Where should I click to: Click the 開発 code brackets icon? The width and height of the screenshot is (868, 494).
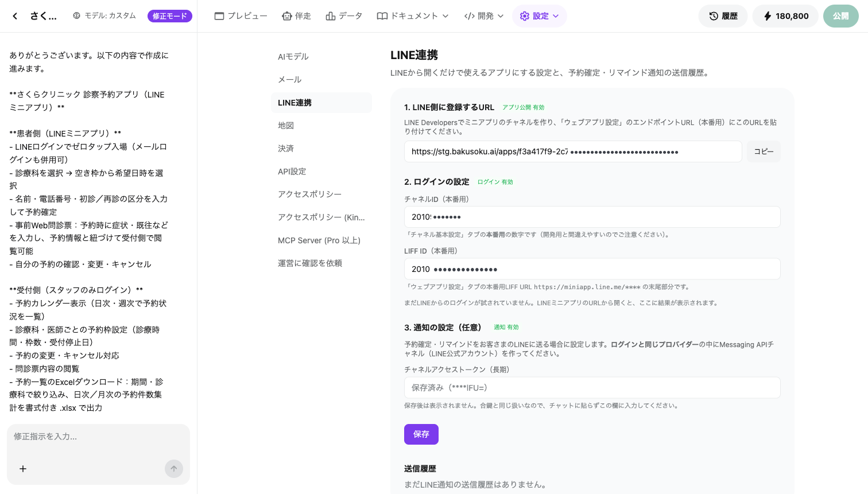coord(470,16)
